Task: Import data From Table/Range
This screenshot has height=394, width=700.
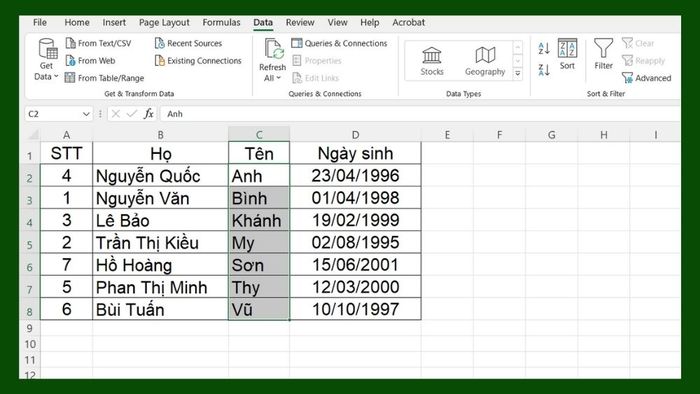Action: 104,78
